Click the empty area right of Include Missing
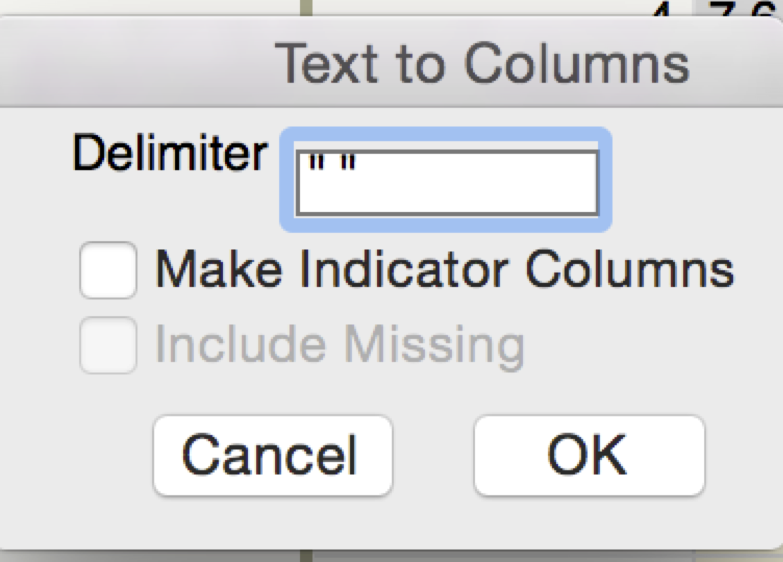The height and width of the screenshot is (562, 783). (x=650, y=346)
